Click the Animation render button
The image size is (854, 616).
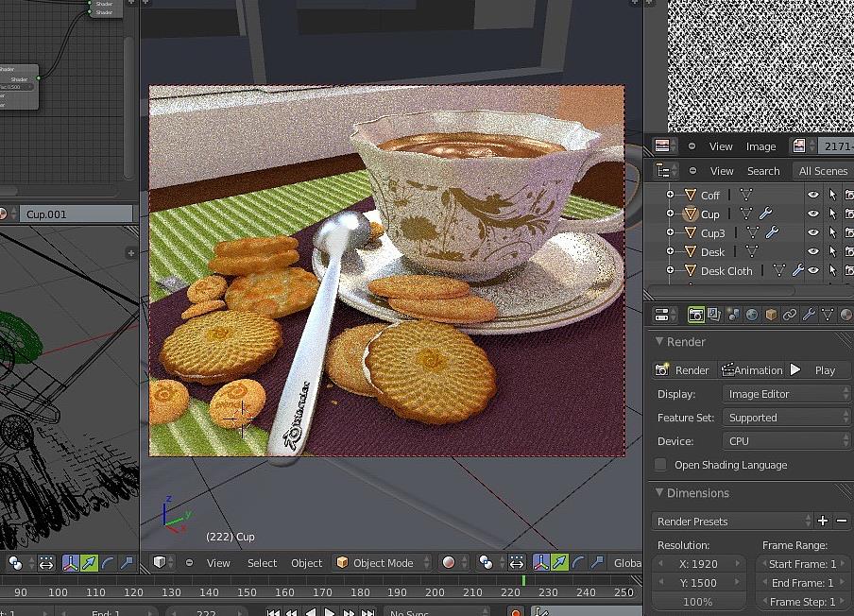coord(751,369)
